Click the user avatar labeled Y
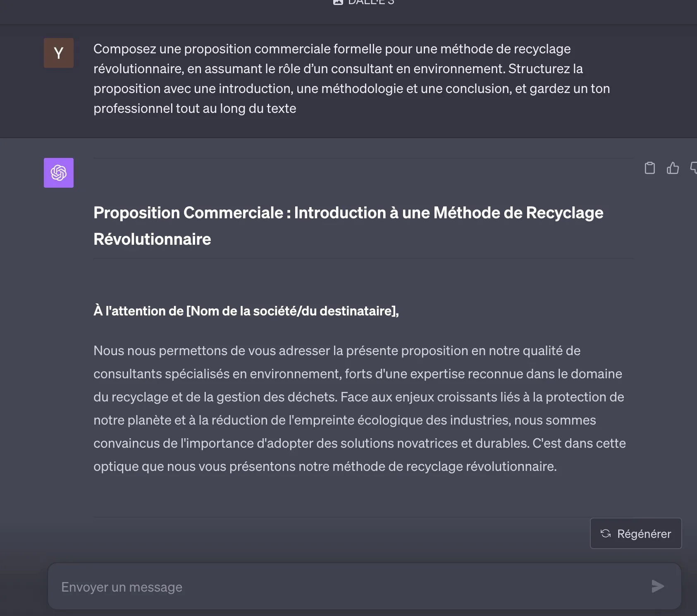 pos(59,53)
